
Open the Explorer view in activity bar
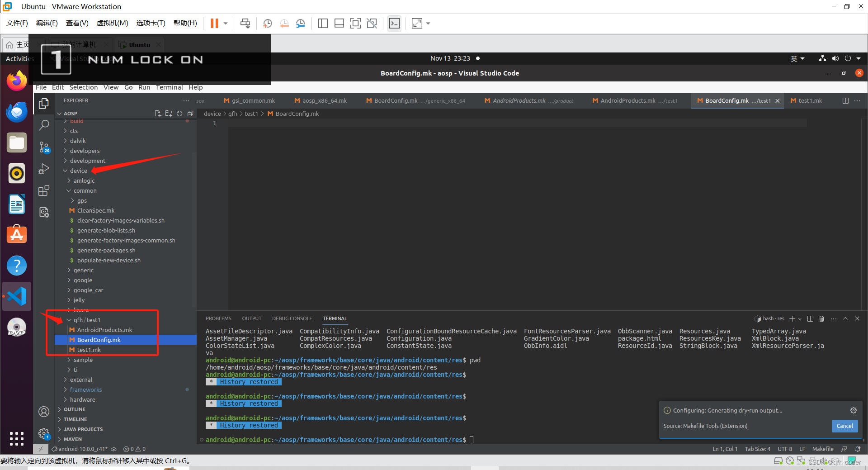44,104
